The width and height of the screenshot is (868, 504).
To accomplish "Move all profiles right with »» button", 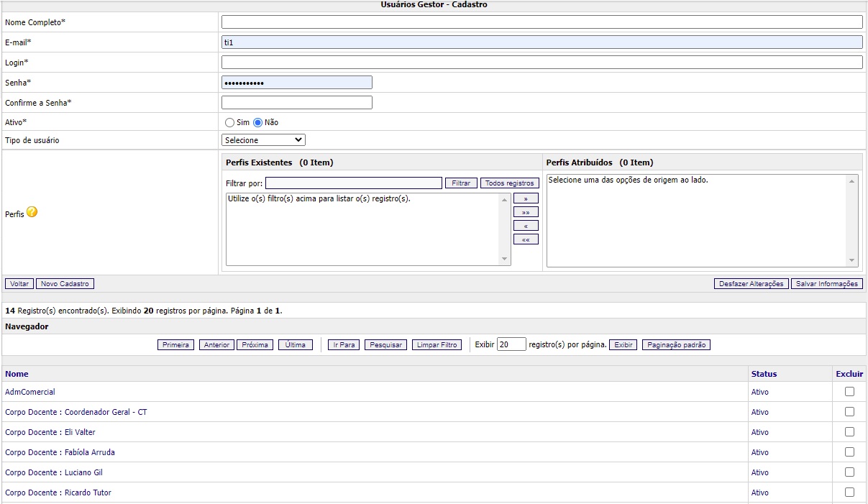I will [x=526, y=212].
